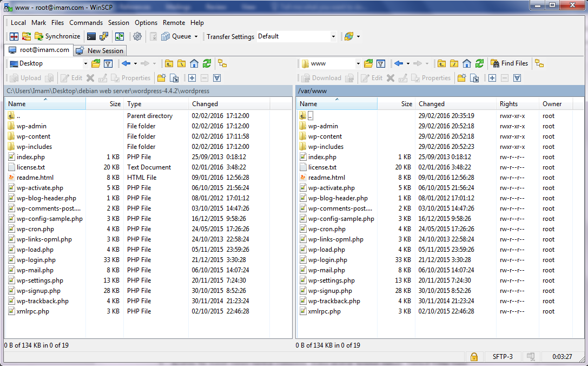The image size is (588, 366).
Task: Open the Local menu
Action: [x=18, y=23]
